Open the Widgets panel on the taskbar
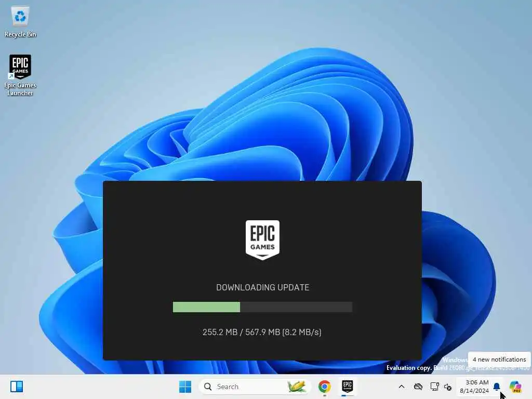 click(17, 387)
